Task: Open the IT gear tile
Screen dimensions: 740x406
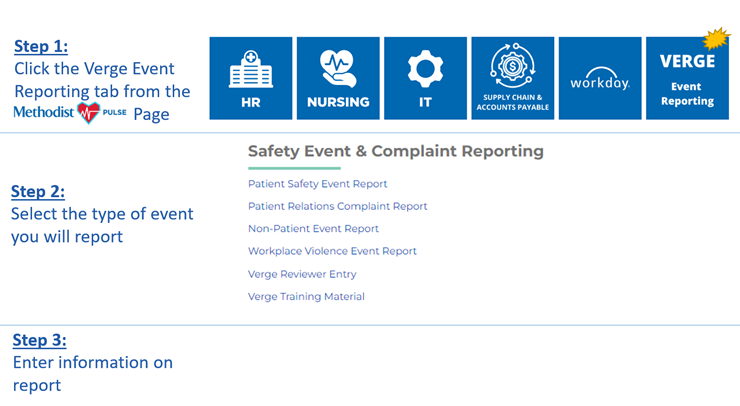Action: pos(425,78)
